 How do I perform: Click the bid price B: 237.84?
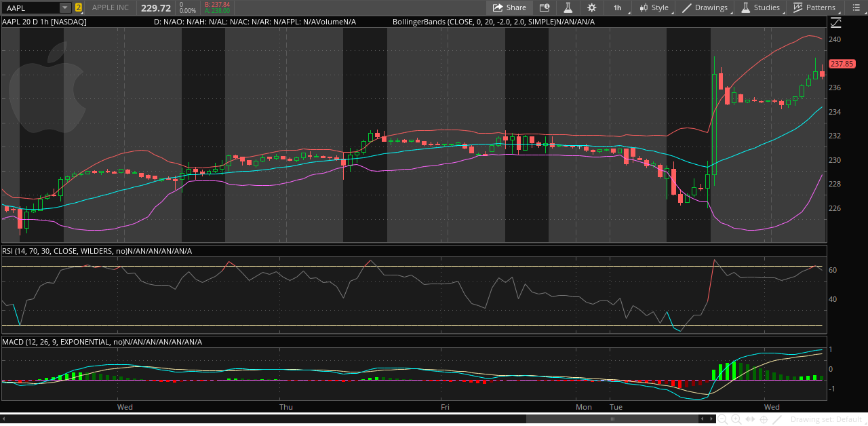[218, 4]
